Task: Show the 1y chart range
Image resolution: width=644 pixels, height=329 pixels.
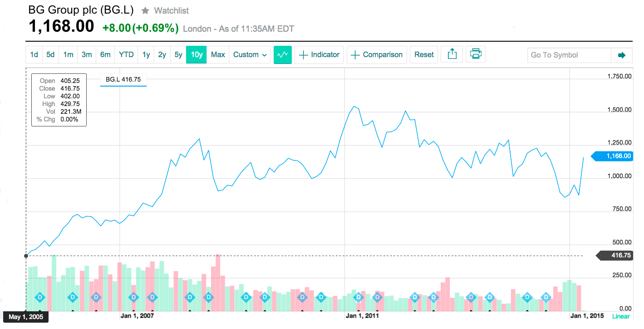Action: 146,55
